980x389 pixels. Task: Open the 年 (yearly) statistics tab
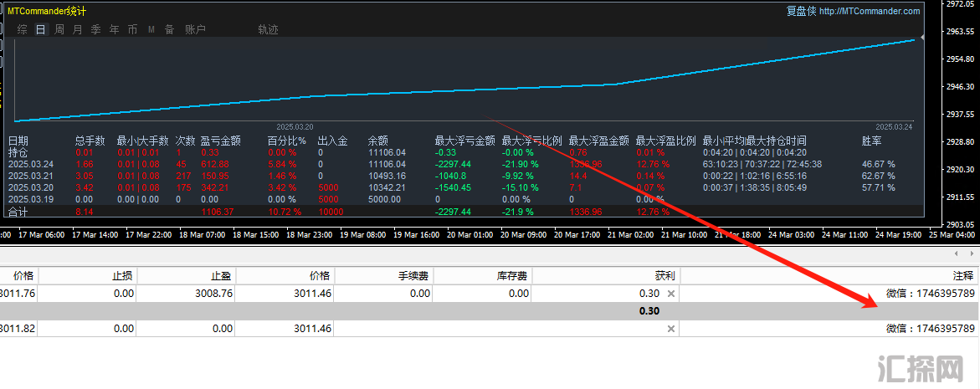[x=114, y=29]
